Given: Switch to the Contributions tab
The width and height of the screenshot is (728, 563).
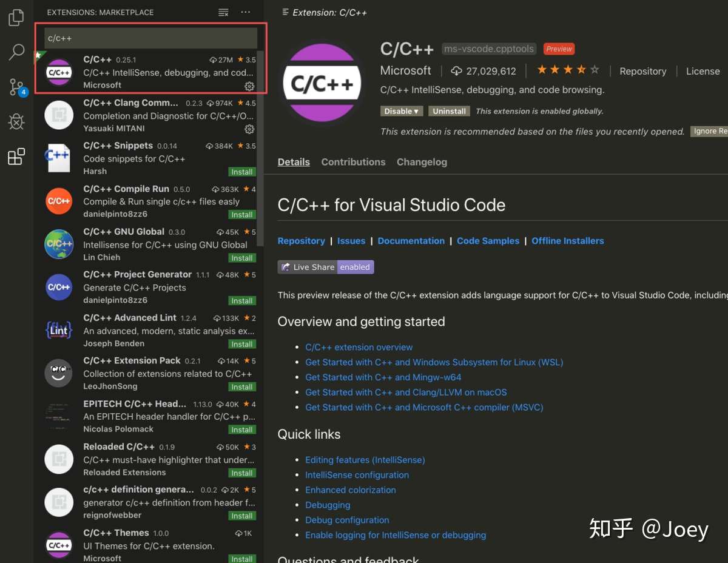Looking at the screenshot, I should [x=353, y=162].
